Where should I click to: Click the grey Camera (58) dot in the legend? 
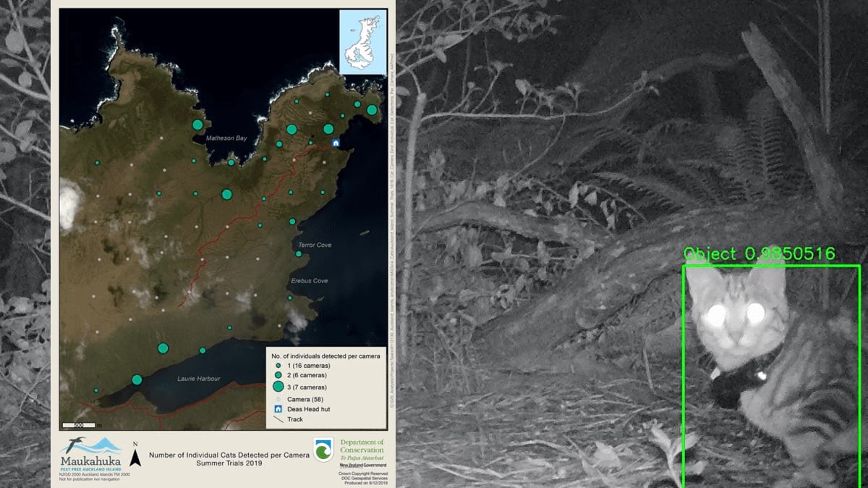click(278, 400)
